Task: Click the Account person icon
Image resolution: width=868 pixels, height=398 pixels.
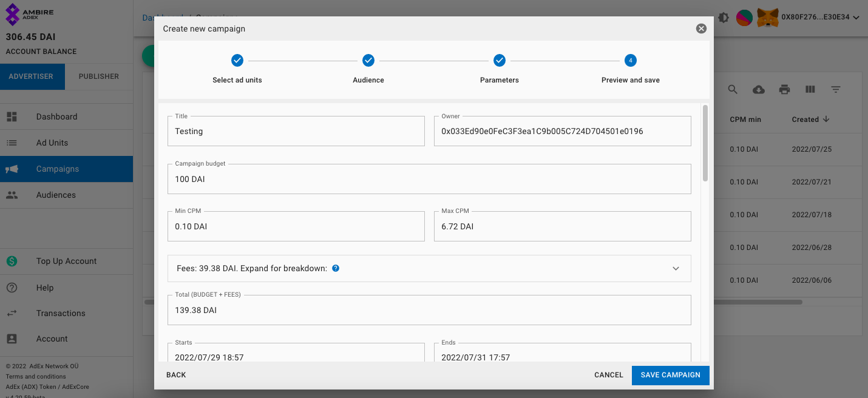Action: [12, 339]
